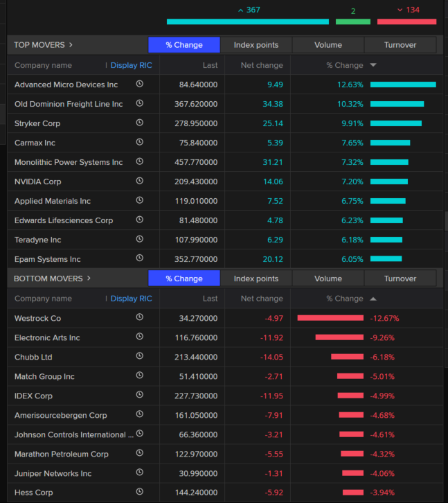448x503 pixels.
Task: Click clock icon next to Marathon Petroleum Corp
Action: coord(139,453)
